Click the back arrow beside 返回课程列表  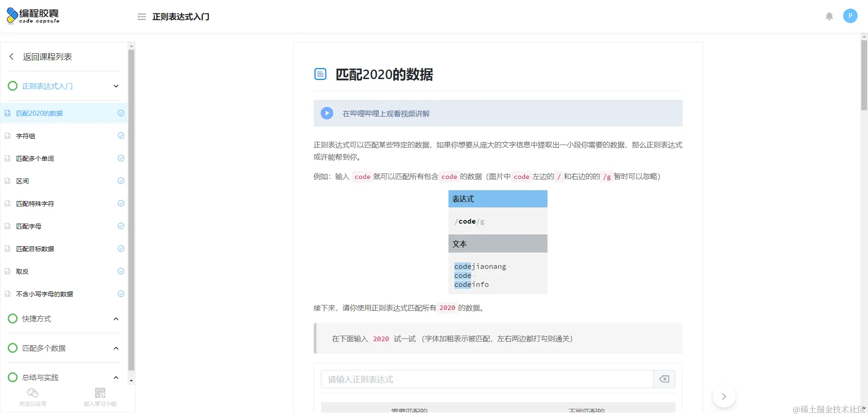(x=12, y=56)
